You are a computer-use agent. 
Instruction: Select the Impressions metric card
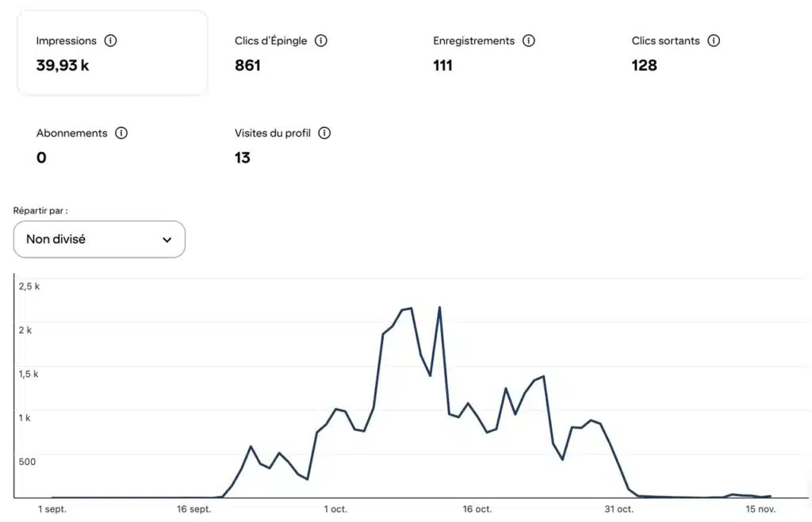[112, 53]
